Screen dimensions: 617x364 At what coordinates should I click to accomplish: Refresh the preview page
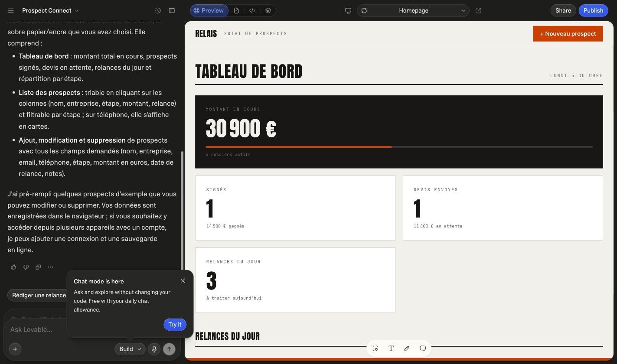(x=364, y=10)
